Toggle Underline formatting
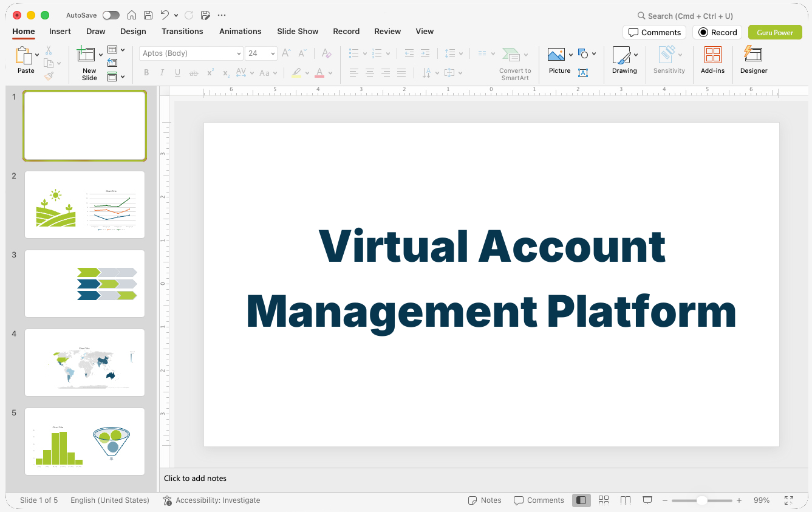The height and width of the screenshot is (512, 812). [x=177, y=73]
